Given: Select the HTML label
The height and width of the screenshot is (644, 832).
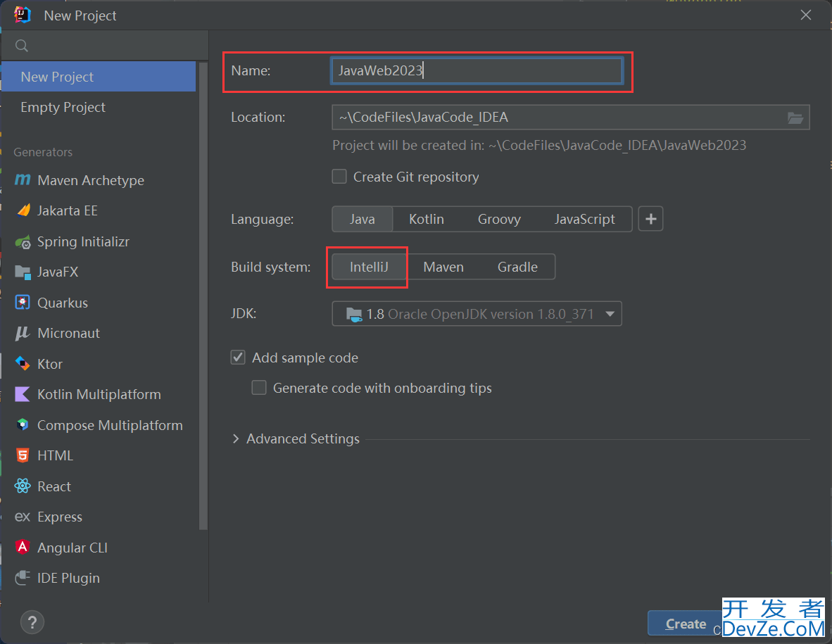Looking at the screenshot, I should pyautogui.click(x=55, y=455).
